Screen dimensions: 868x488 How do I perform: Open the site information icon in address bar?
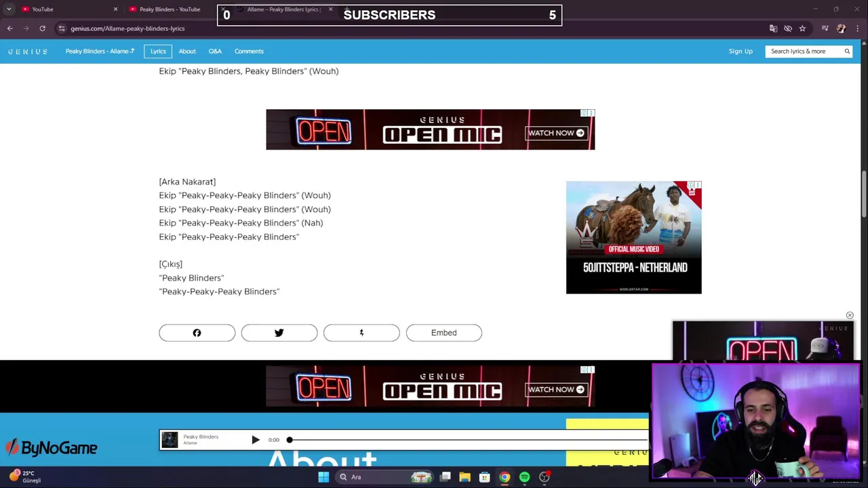pyautogui.click(x=62, y=28)
